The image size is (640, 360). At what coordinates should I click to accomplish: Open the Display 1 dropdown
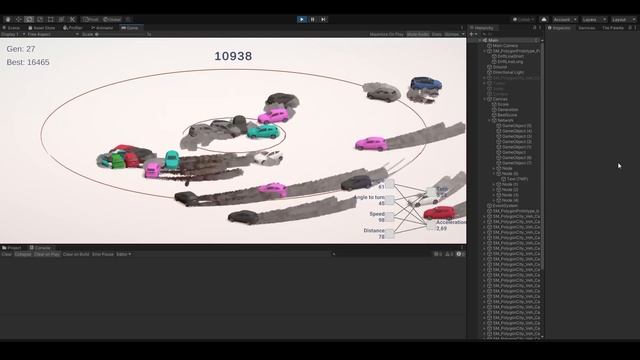(13, 34)
